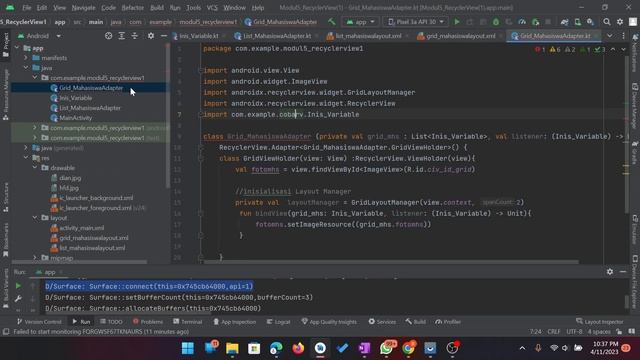The image size is (640, 360).
Task: Open Project panel options gear
Action: click(151, 36)
